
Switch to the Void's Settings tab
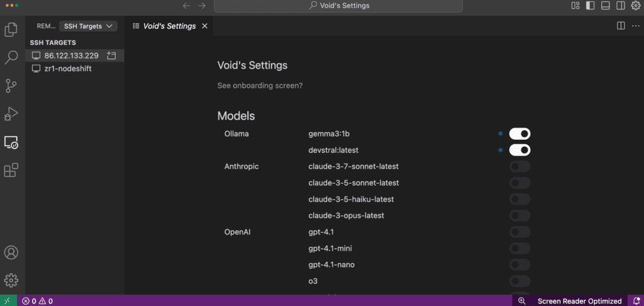(x=169, y=26)
